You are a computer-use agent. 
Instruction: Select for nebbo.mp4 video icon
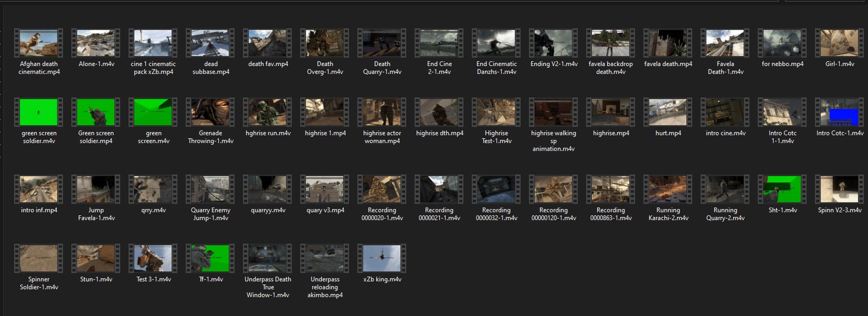(x=783, y=43)
